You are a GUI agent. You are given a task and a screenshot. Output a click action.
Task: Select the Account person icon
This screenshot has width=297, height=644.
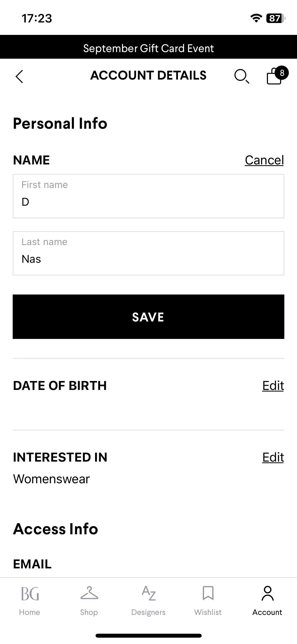pos(267,593)
